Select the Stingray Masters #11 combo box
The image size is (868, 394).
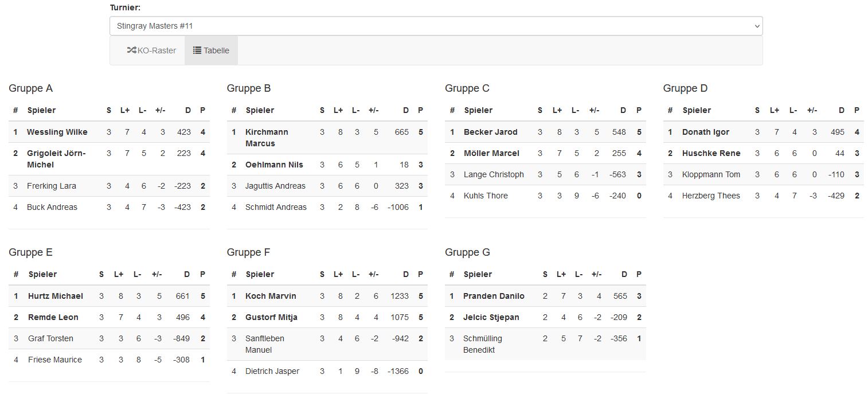coord(436,26)
